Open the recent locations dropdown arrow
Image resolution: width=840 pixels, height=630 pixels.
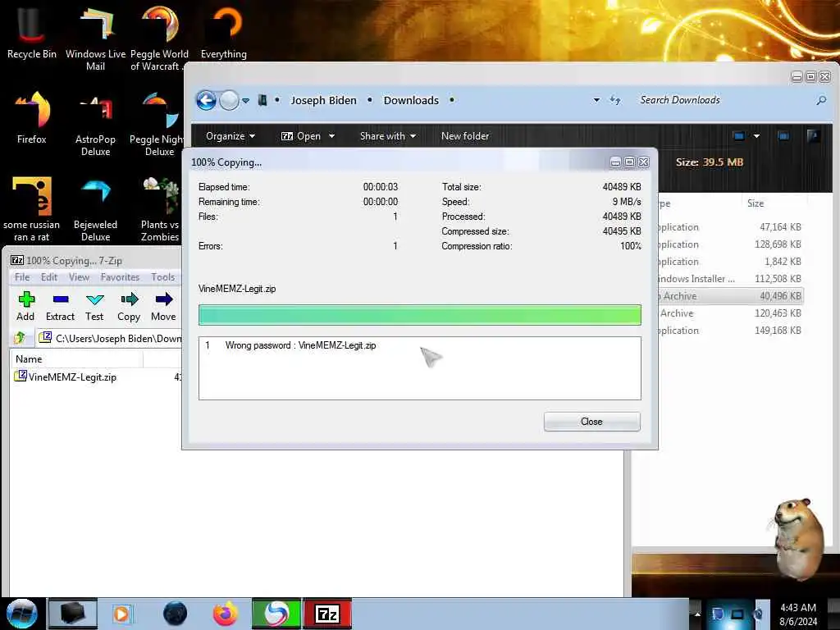tap(245, 100)
